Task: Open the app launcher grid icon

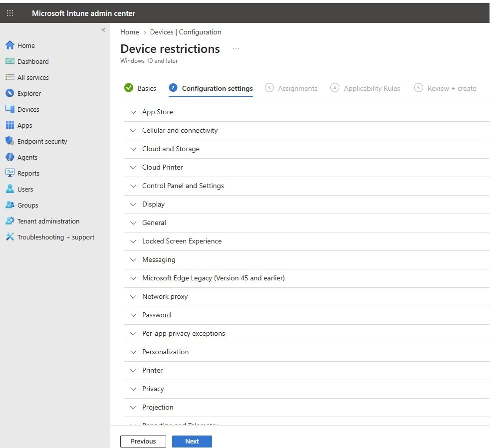Action: click(x=10, y=13)
